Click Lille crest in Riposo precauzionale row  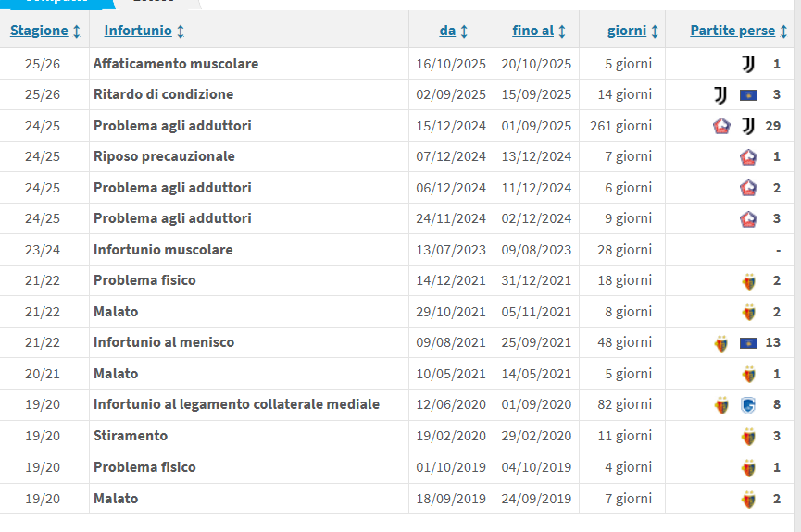point(748,157)
